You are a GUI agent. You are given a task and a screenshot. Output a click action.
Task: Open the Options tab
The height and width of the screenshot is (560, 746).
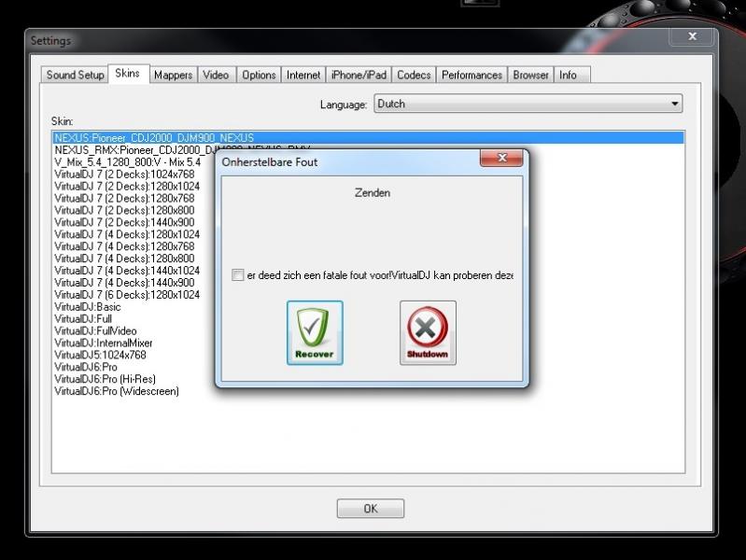[259, 76]
